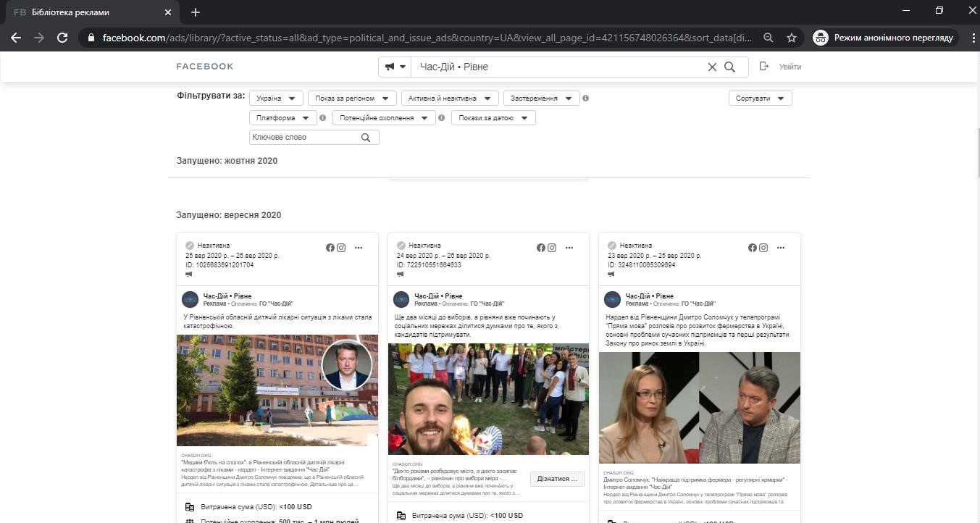The height and width of the screenshot is (523, 980).
Task: Click the Facebook icon on the 24 вер ad
Action: [541, 248]
